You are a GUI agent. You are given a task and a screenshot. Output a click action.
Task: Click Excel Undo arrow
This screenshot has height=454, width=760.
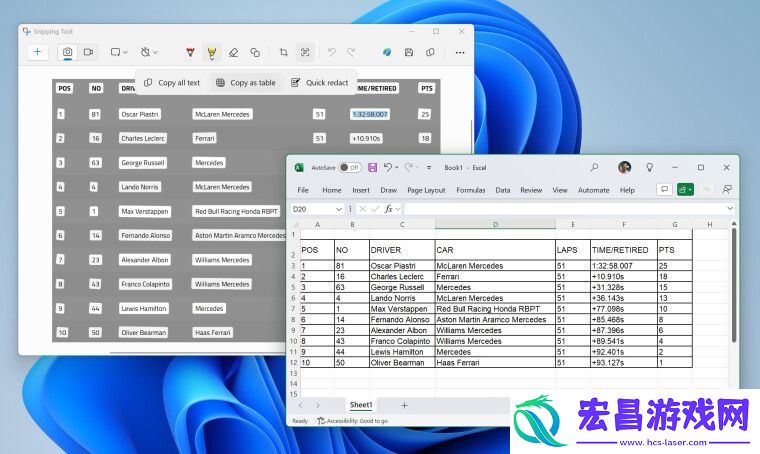(x=388, y=167)
